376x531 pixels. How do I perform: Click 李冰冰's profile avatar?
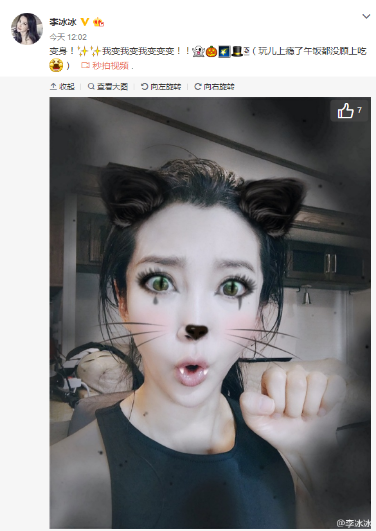(x=27, y=29)
